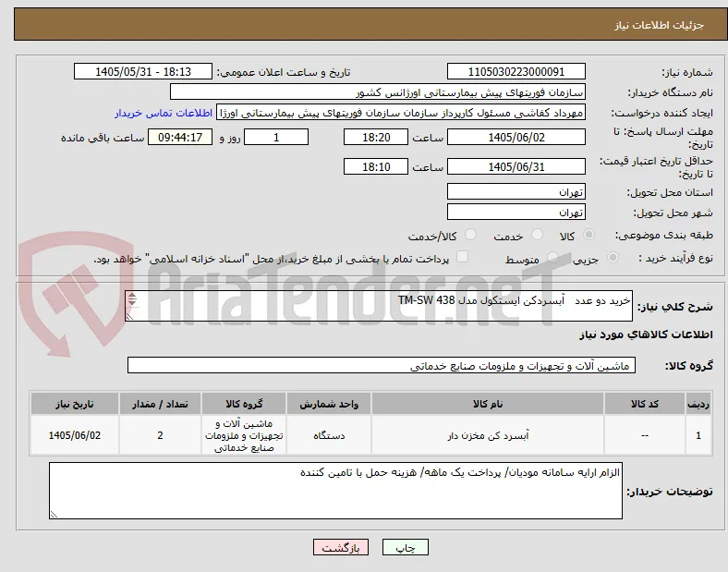This screenshot has width=728, height=572.
Task: Select the کالا radio button
Action: [x=588, y=235]
